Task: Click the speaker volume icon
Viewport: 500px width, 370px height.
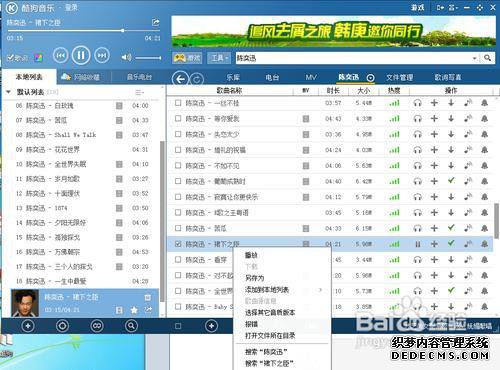Action: pos(126,58)
